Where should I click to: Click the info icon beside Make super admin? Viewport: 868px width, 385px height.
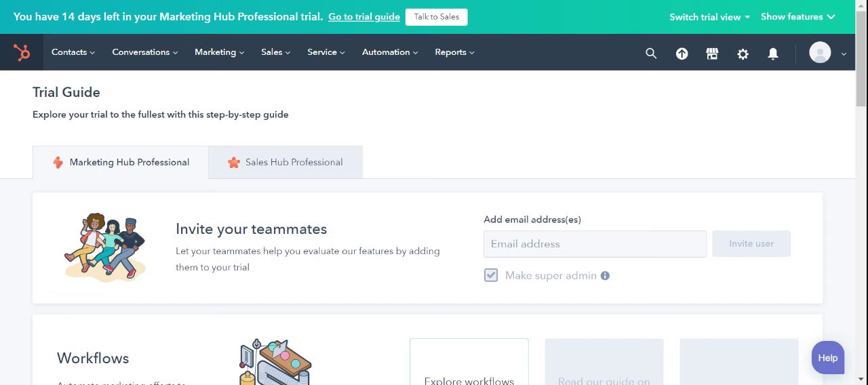tap(605, 275)
